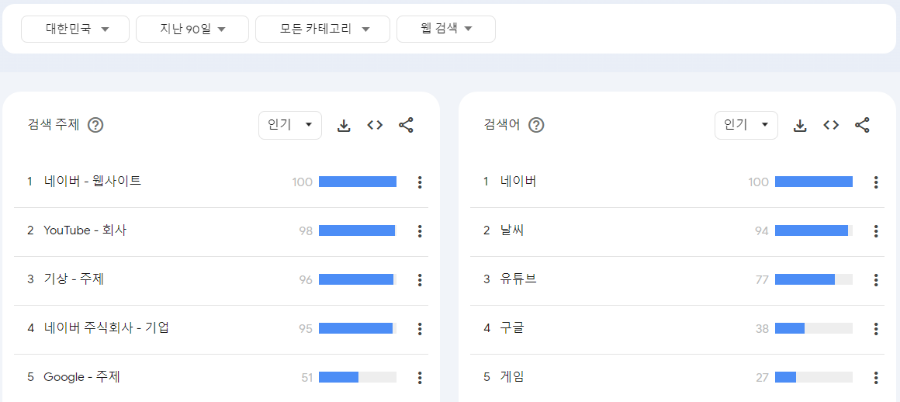Click the value 94 for 날씨

pos(762,231)
